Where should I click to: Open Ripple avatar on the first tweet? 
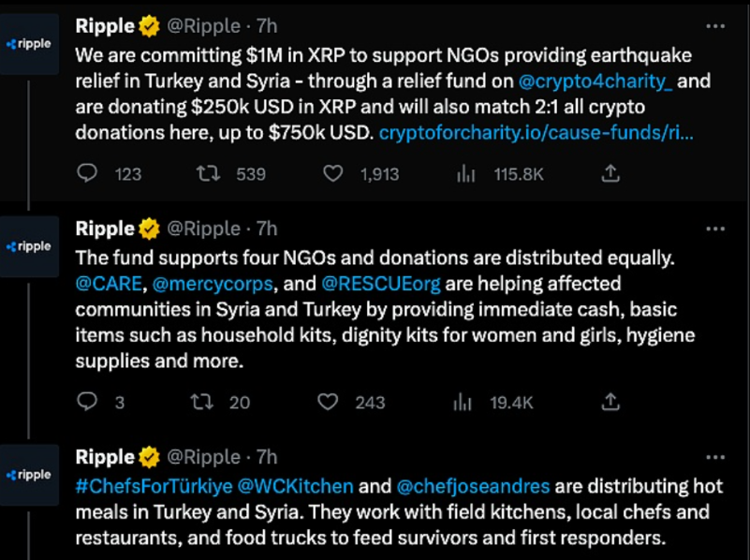pyautogui.click(x=30, y=44)
